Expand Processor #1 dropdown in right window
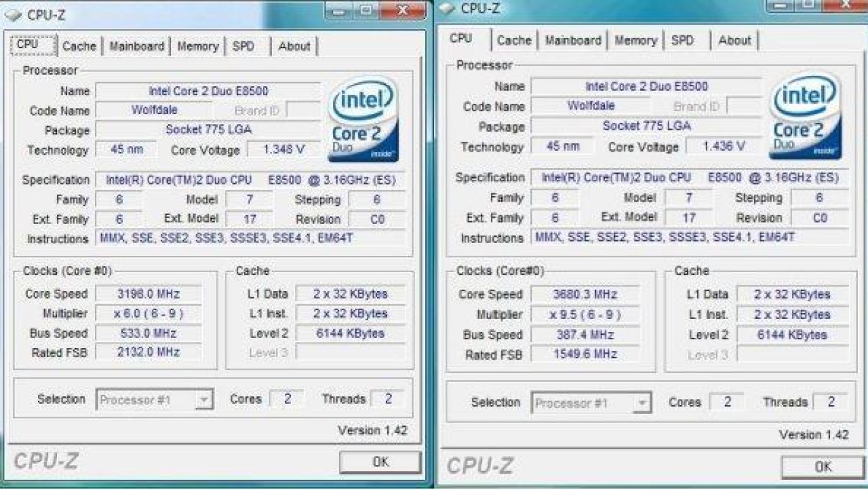Image resolution: width=868 pixels, height=490 pixels. coord(642,403)
